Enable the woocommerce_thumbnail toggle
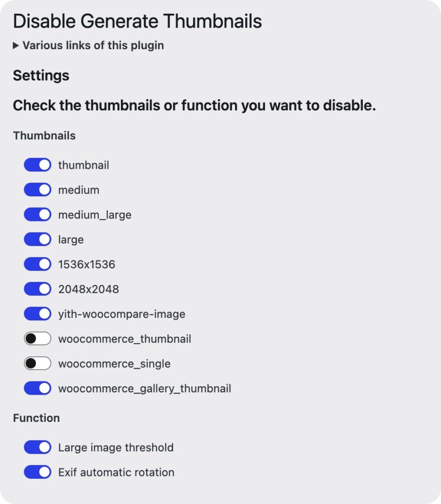The image size is (441, 504). [37, 339]
